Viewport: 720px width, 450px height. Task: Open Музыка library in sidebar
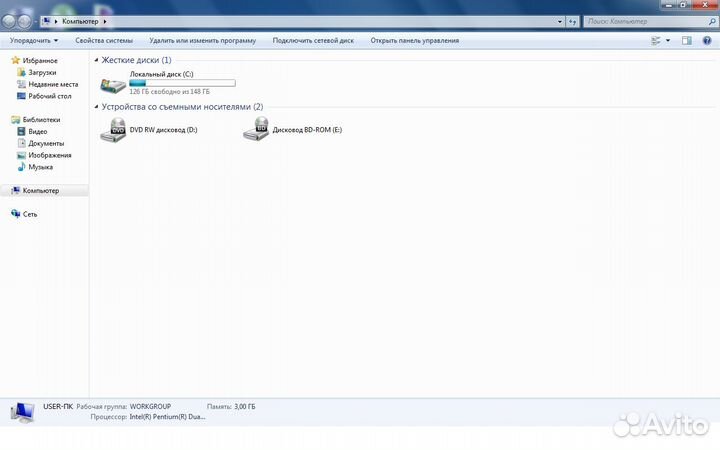[40, 167]
